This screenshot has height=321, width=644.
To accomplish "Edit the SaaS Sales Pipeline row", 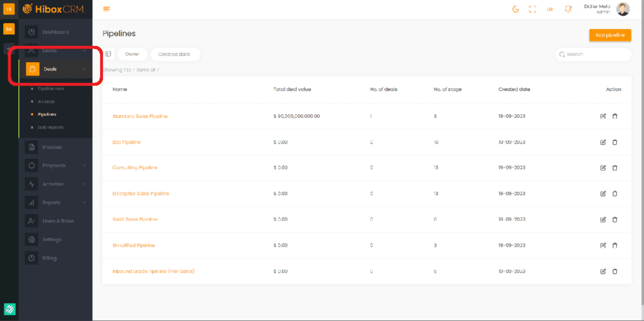I will click(x=603, y=220).
